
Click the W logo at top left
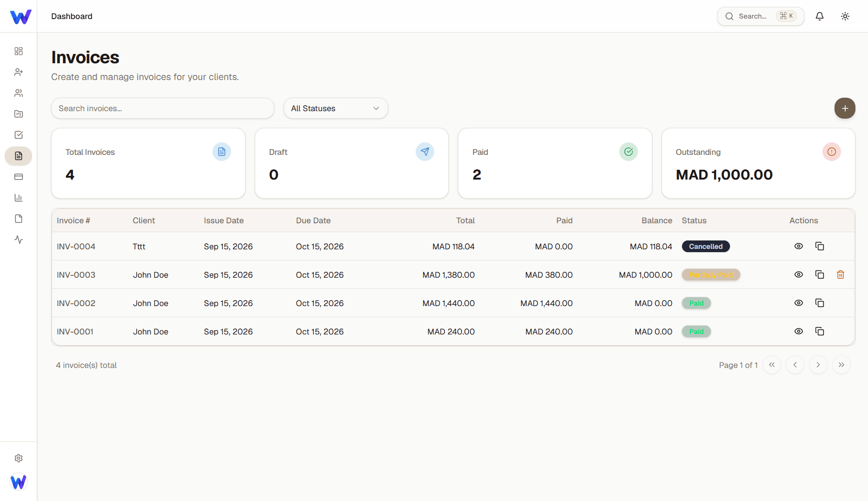point(21,17)
